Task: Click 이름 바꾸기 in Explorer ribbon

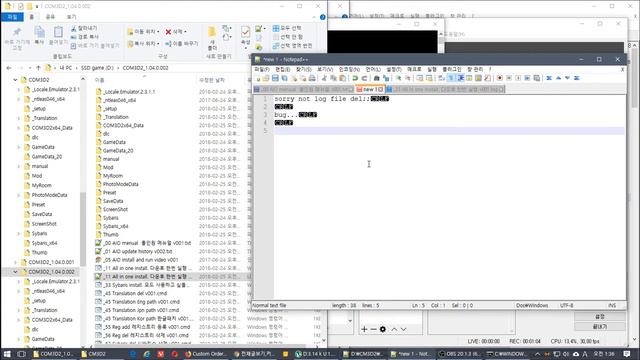Action: point(182,44)
